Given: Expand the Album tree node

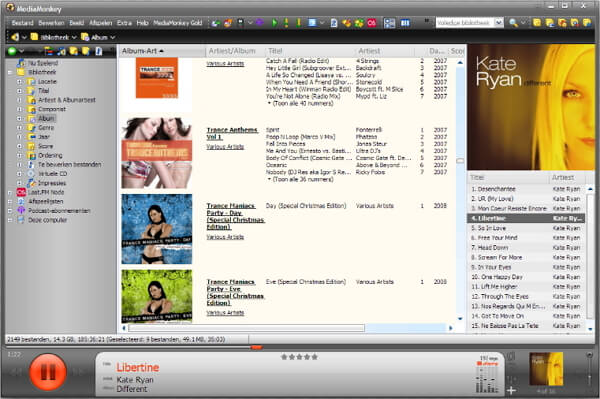Looking at the screenshot, I should [19, 118].
